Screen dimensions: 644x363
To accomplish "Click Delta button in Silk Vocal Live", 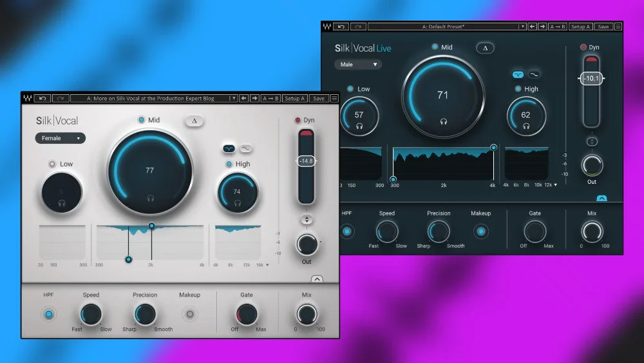I will [485, 48].
